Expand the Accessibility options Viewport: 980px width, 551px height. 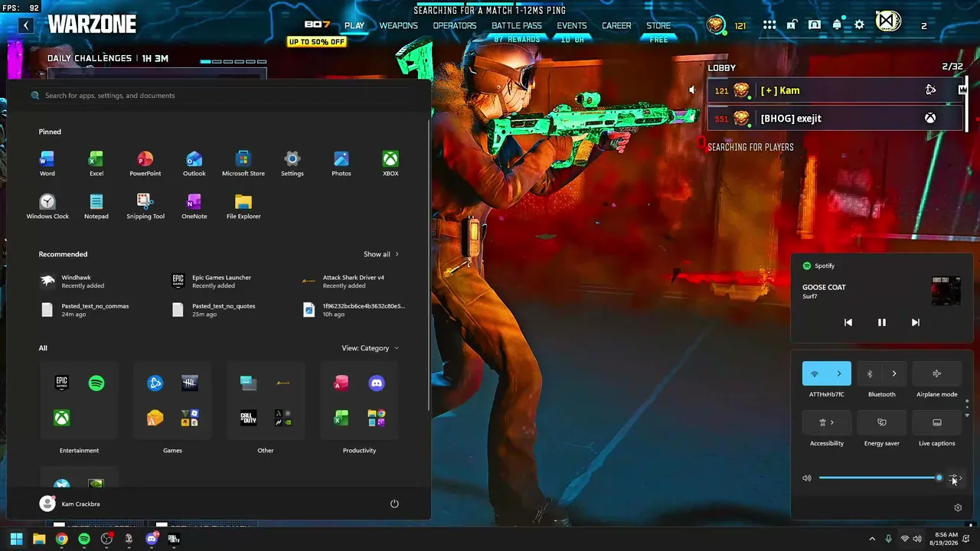[x=827, y=422]
